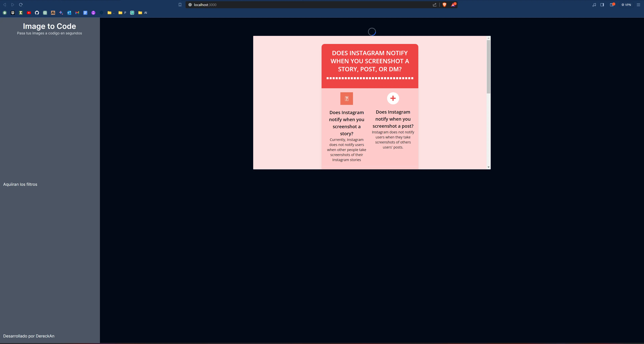Screen dimensions: 644x344
Task: Open the Epic Games bookmark
Action: click(13, 13)
